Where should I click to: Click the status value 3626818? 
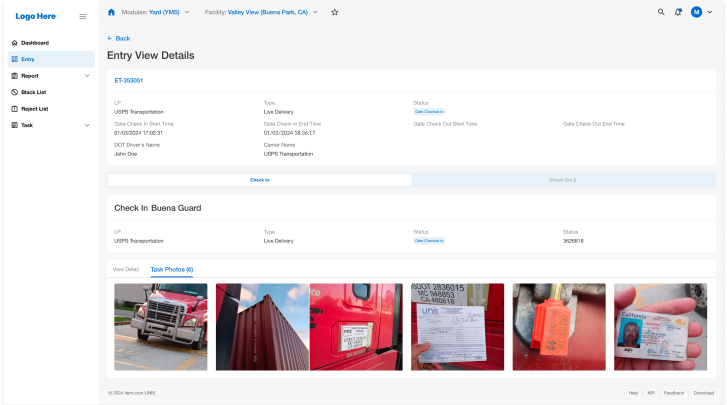click(x=573, y=241)
